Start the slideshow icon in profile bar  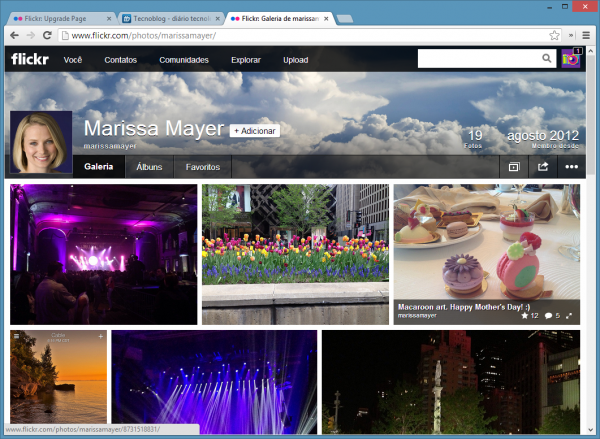[x=514, y=167]
